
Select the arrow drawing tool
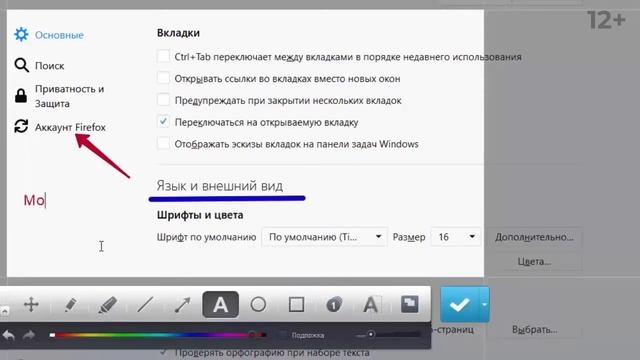point(182,304)
